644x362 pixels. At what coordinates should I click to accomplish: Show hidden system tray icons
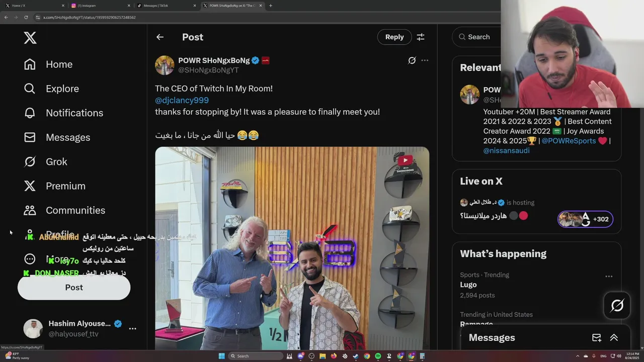[x=578, y=356]
